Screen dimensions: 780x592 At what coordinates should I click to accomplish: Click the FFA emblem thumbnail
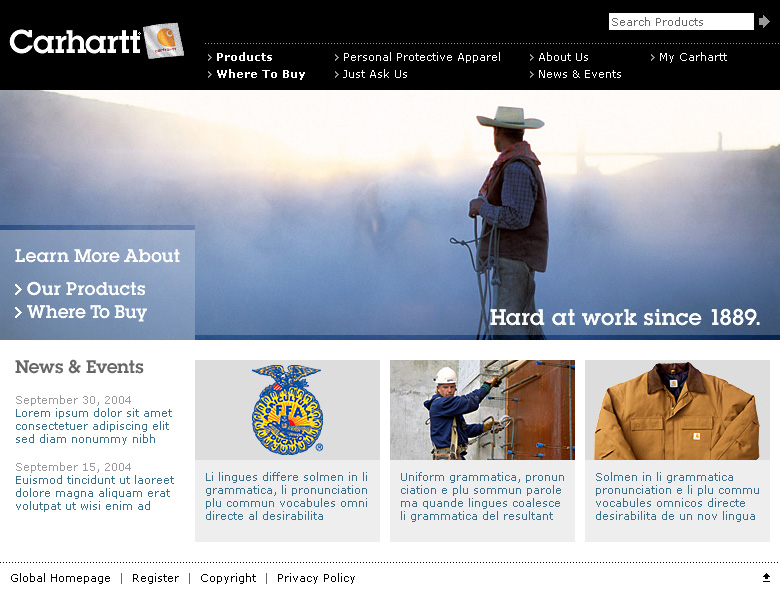(x=287, y=410)
